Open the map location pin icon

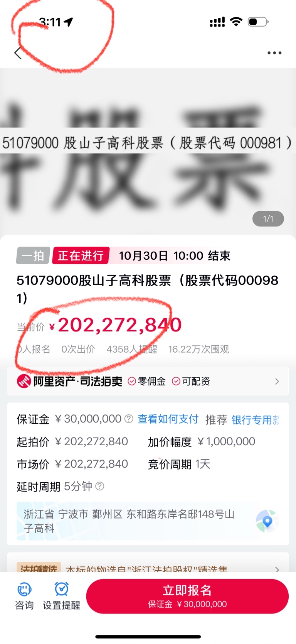(267, 521)
